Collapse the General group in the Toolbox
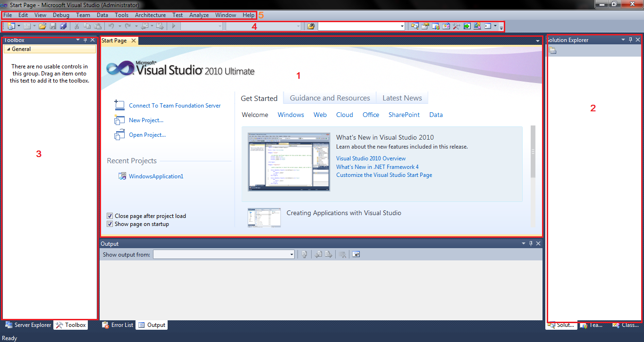644x342 pixels. [9, 49]
